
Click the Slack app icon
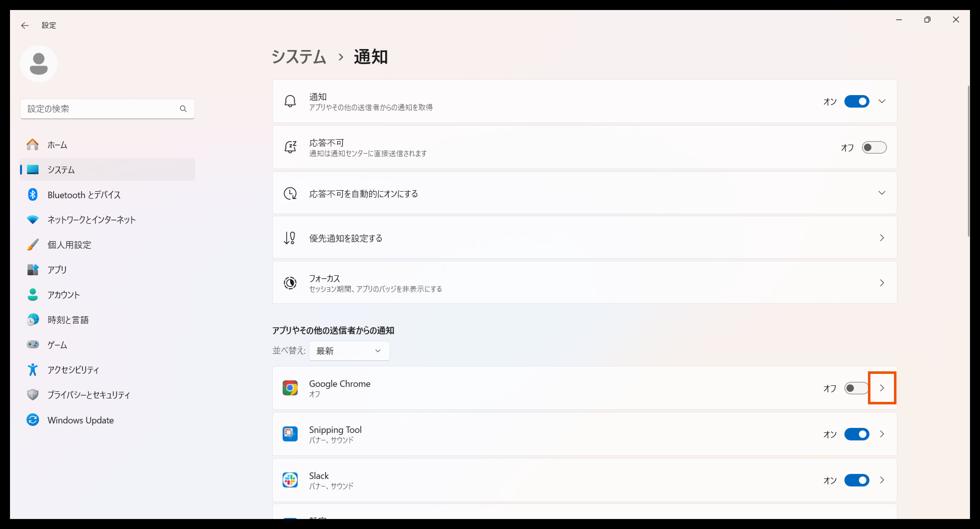tap(290, 480)
